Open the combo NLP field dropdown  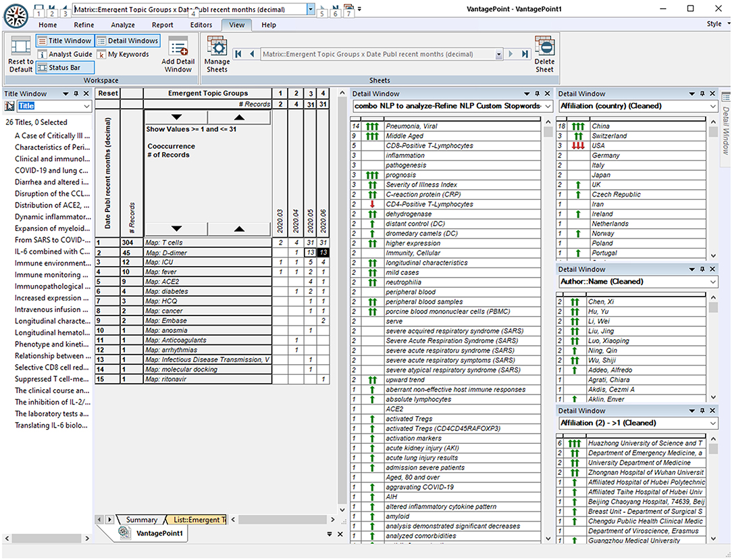548,106
